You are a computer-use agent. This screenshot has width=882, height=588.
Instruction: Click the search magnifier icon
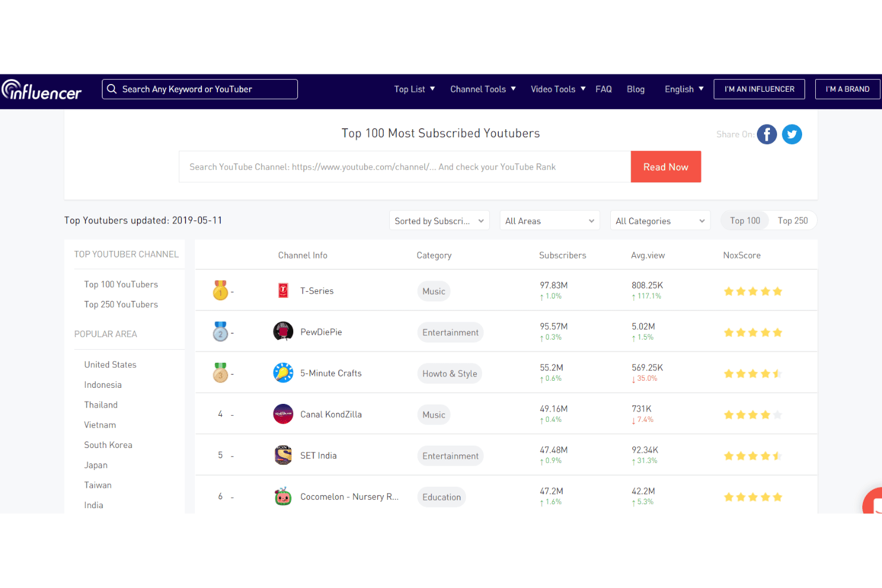pyautogui.click(x=111, y=89)
